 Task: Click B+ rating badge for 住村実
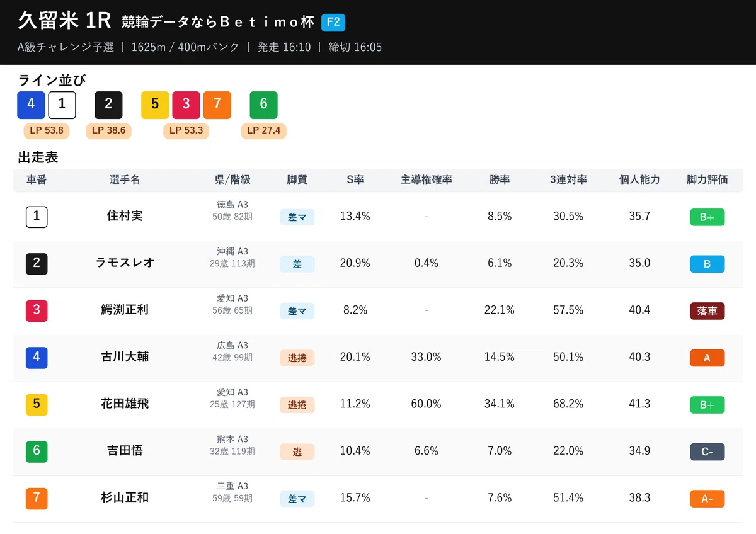pyautogui.click(x=707, y=217)
